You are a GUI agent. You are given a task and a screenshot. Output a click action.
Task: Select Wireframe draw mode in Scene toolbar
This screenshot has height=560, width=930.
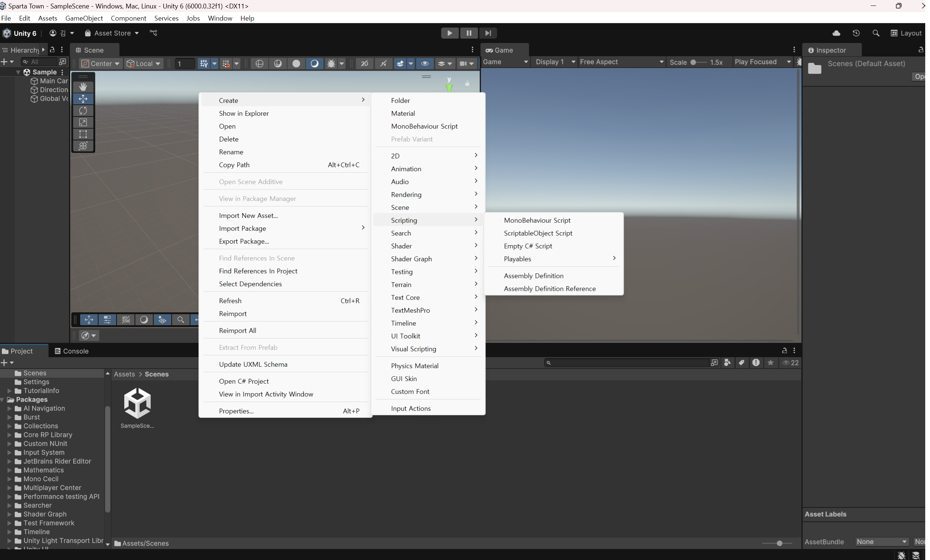click(259, 64)
